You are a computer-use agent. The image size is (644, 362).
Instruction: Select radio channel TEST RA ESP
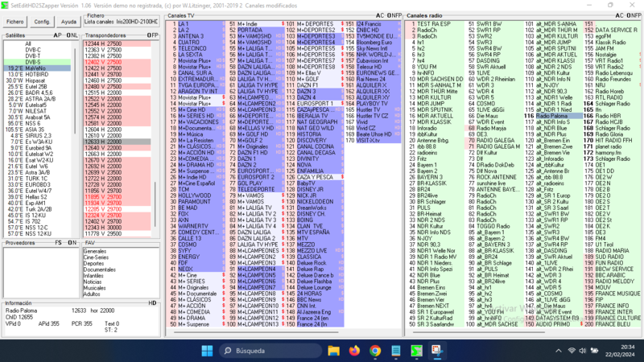point(435,24)
